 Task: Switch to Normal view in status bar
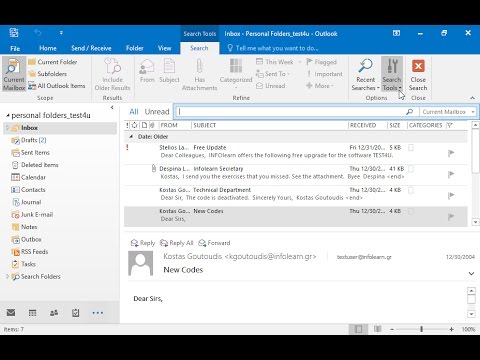(x=358, y=329)
